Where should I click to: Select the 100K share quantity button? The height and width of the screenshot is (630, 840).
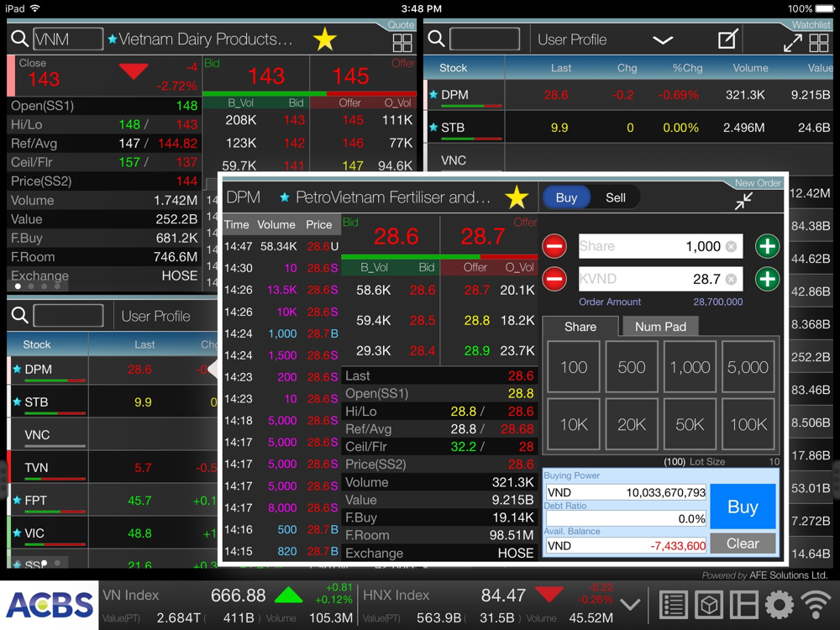click(x=748, y=424)
